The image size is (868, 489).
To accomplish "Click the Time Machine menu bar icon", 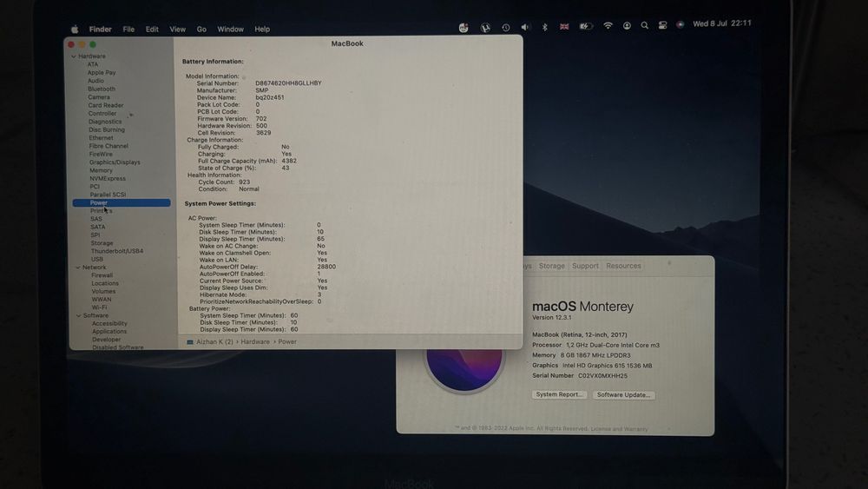I will point(505,28).
